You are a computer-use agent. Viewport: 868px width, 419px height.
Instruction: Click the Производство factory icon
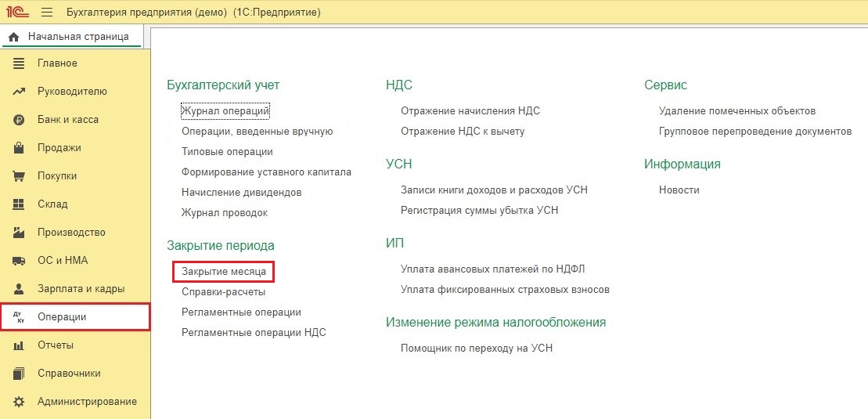19,233
